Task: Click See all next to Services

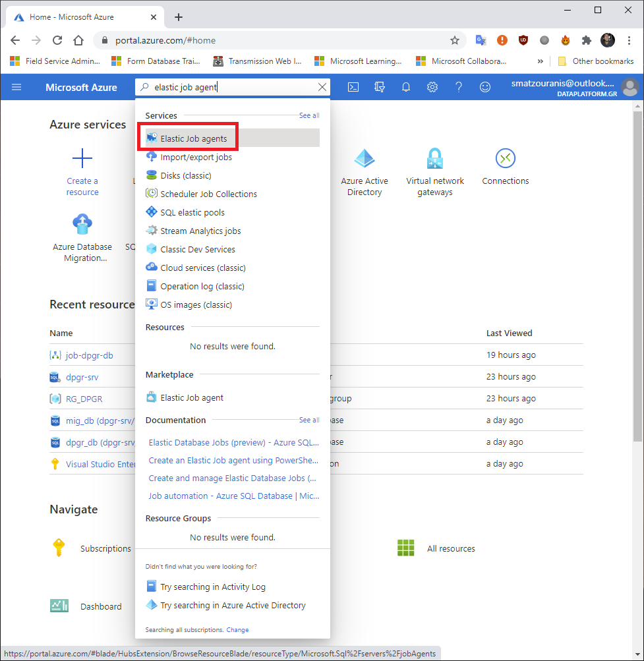Action: (x=309, y=115)
